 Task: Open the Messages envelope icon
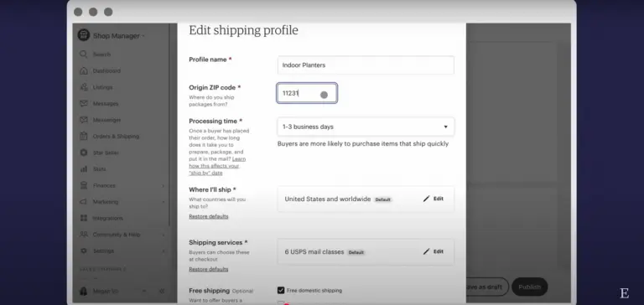84,103
